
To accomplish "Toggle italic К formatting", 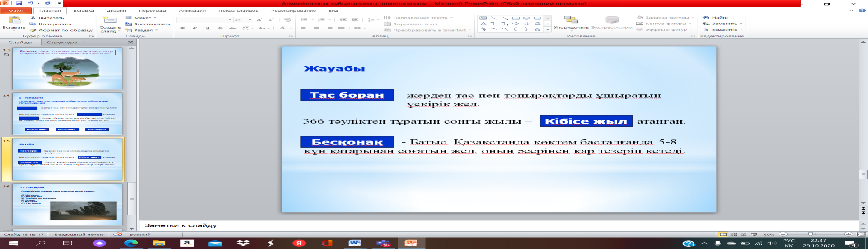I will click(x=195, y=28).
